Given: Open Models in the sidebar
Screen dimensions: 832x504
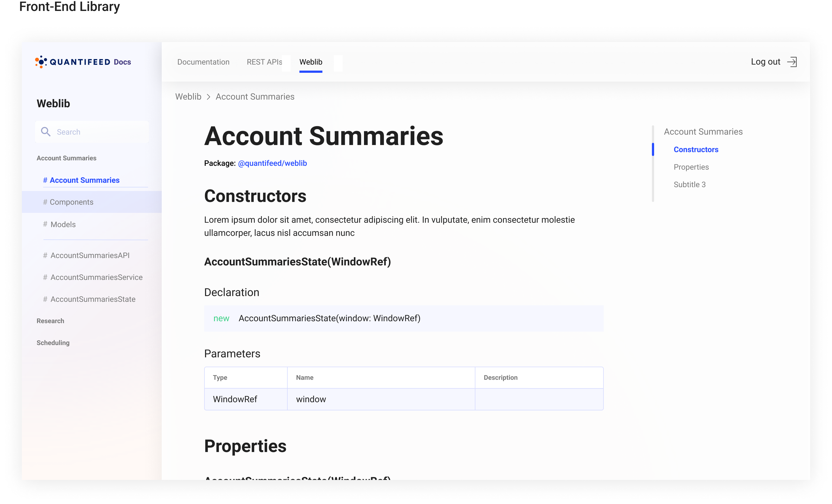Looking at the screenshot, I should (63, 224).
